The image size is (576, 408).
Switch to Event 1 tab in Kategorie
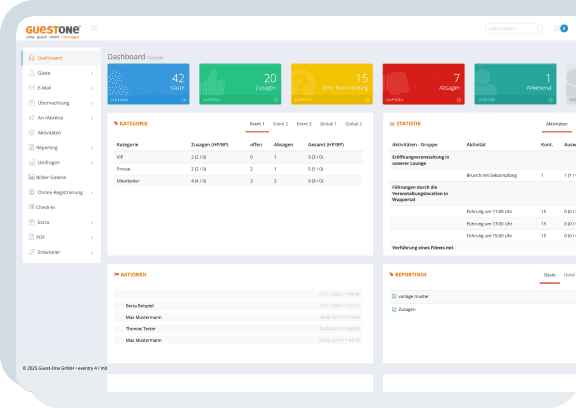point(257,124)
